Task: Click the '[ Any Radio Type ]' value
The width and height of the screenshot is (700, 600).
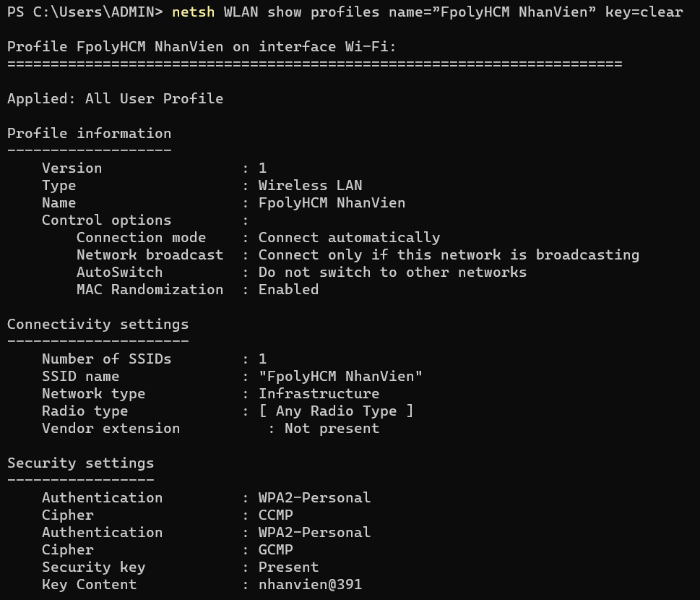Action: [336, 411]
